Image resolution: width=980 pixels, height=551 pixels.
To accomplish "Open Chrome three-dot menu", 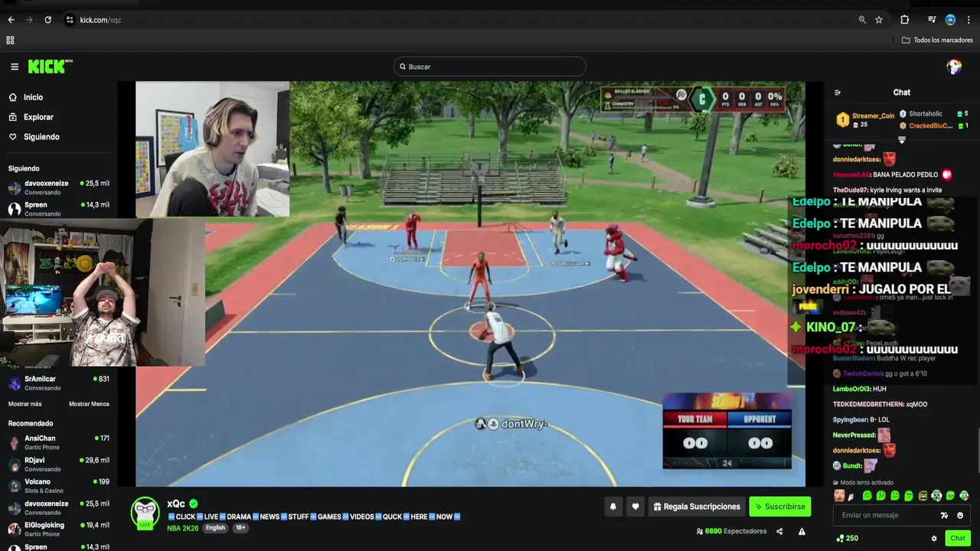I will 969,20.
